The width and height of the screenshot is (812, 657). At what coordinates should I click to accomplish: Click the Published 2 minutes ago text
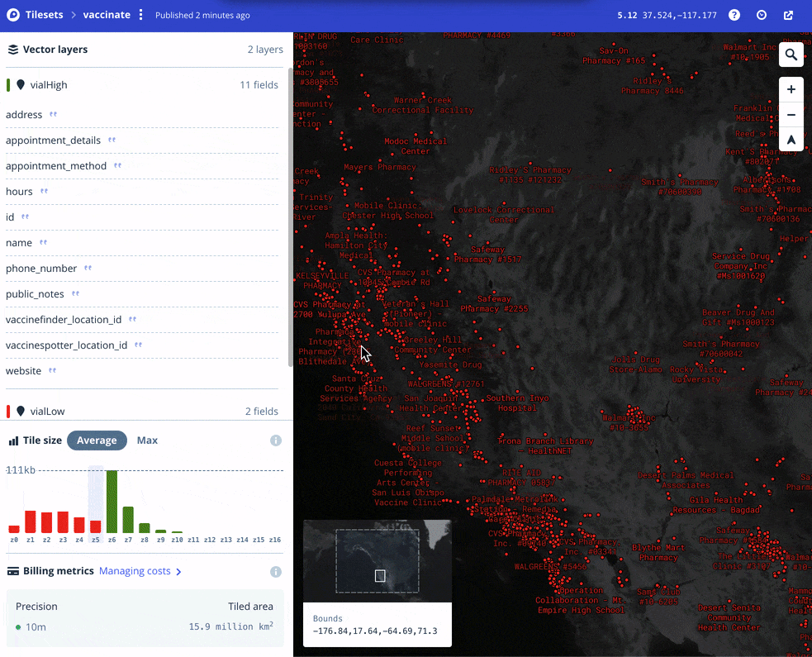[202, 15]
